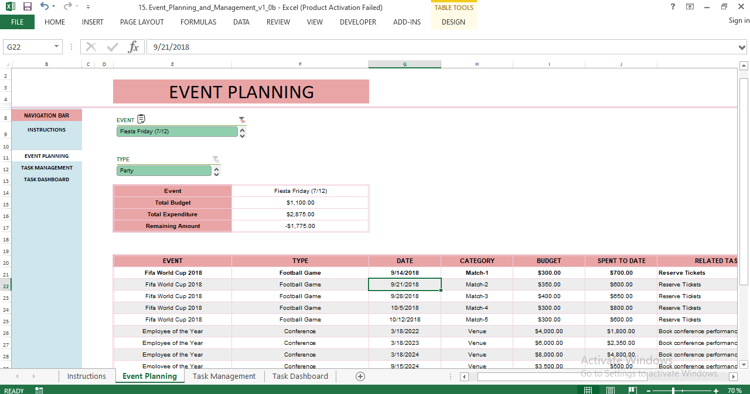750x394 pixels.
Task: Open the DATA ribbon tab
Action: 241,22
